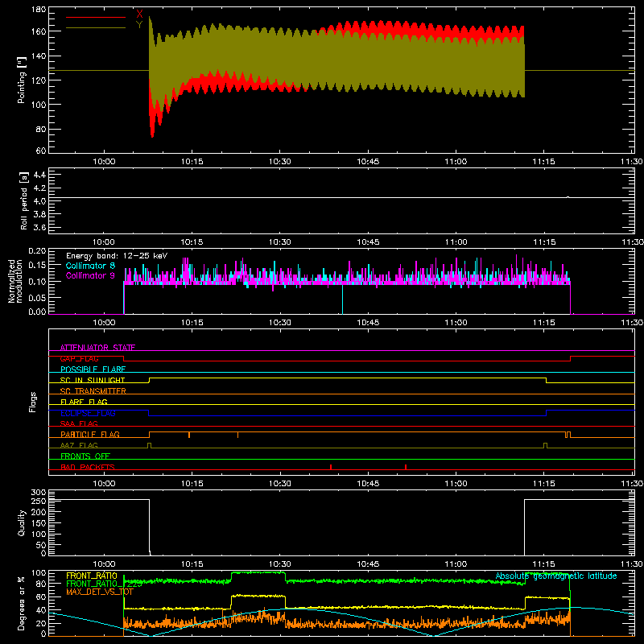Click the magenta 'Collimator 9' legend entry
The image size is (644, 644).
(90, 275)
